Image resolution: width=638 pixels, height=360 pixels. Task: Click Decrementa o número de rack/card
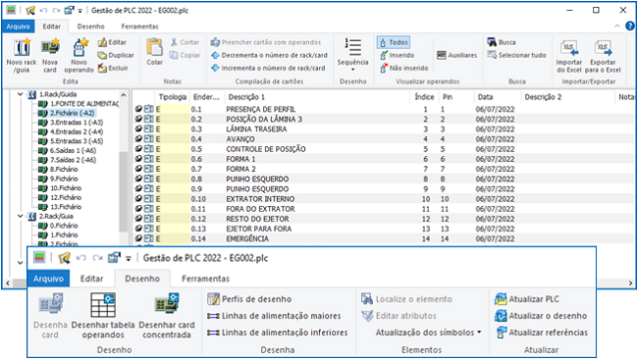click(269, 55)
